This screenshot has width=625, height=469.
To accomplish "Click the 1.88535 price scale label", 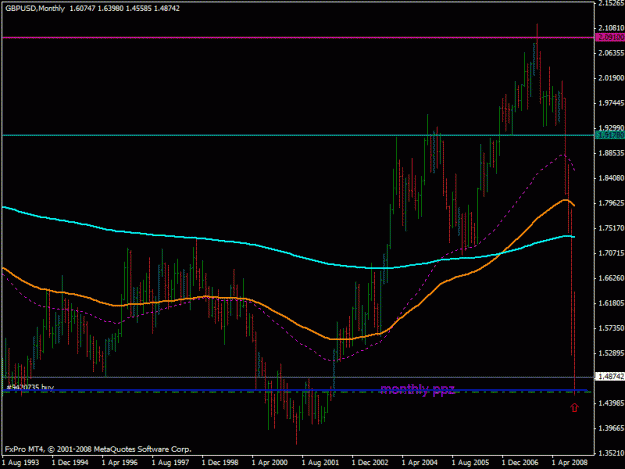I will click(611, 153).
